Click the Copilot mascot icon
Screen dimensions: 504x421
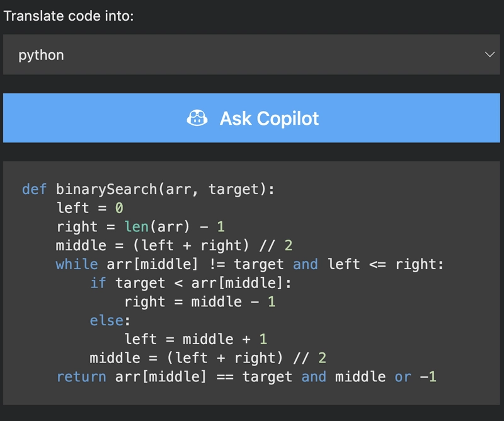click(x=197, y=118)
